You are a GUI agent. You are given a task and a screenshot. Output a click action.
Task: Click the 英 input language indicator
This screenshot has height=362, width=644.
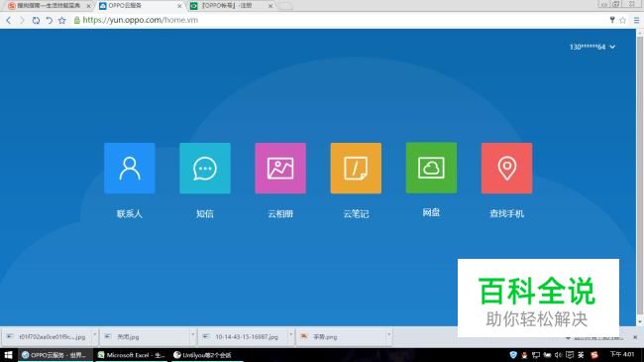581,355
